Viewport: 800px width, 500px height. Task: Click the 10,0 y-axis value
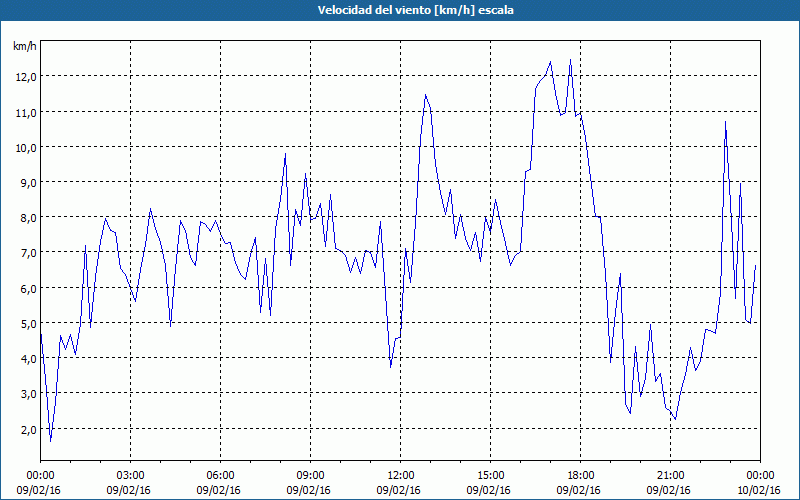point(26,147)
